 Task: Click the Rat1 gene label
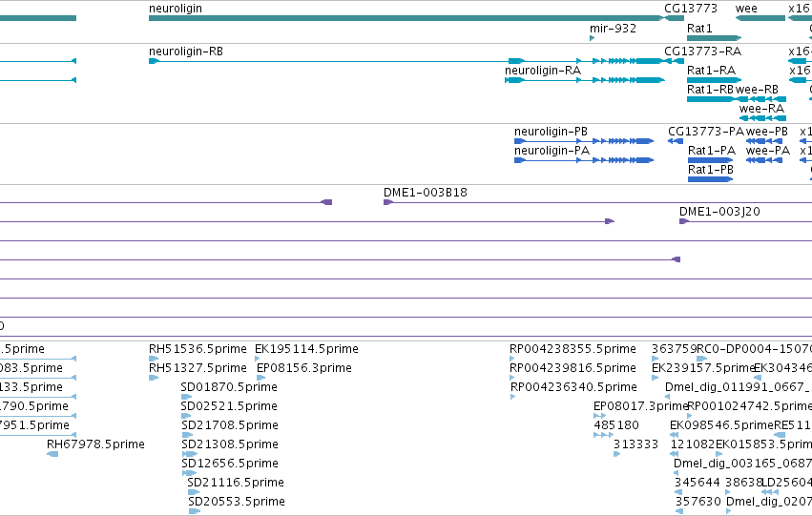tap(699, 28)
